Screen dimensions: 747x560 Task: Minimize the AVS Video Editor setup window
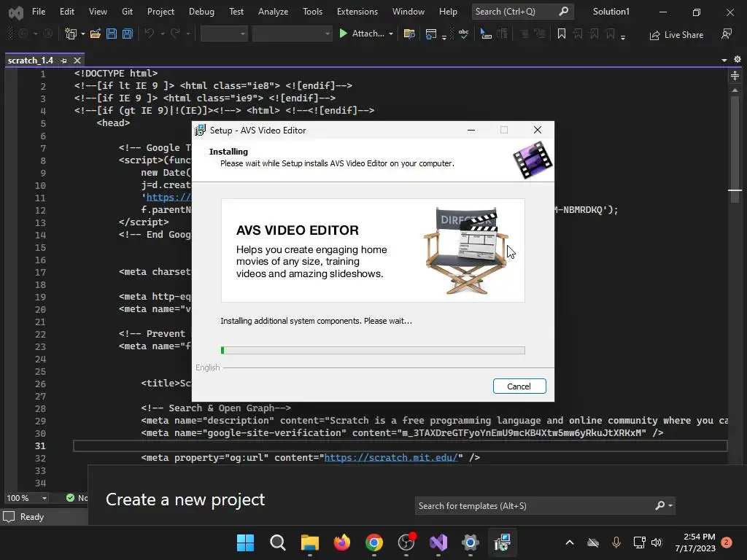pos(471,130)
